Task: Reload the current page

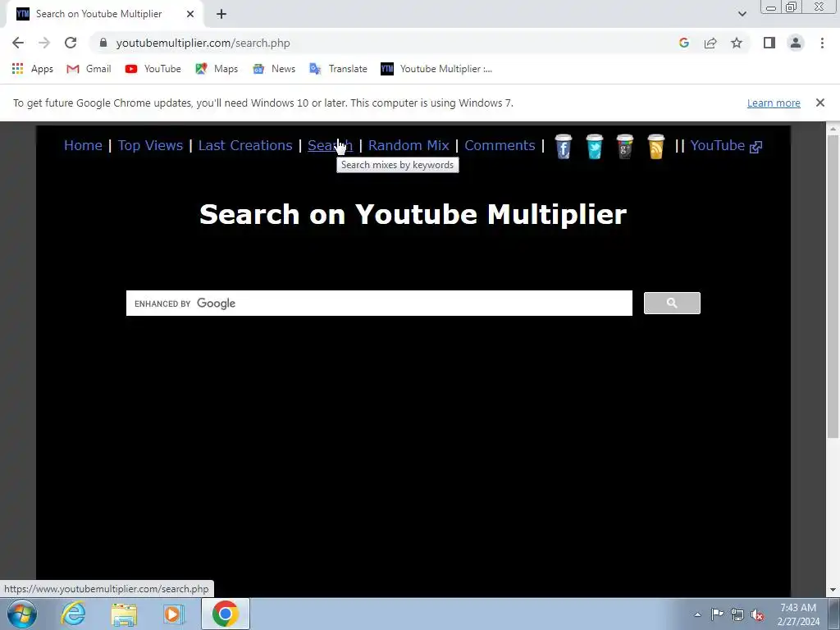Action: click(x=71, y=43)
